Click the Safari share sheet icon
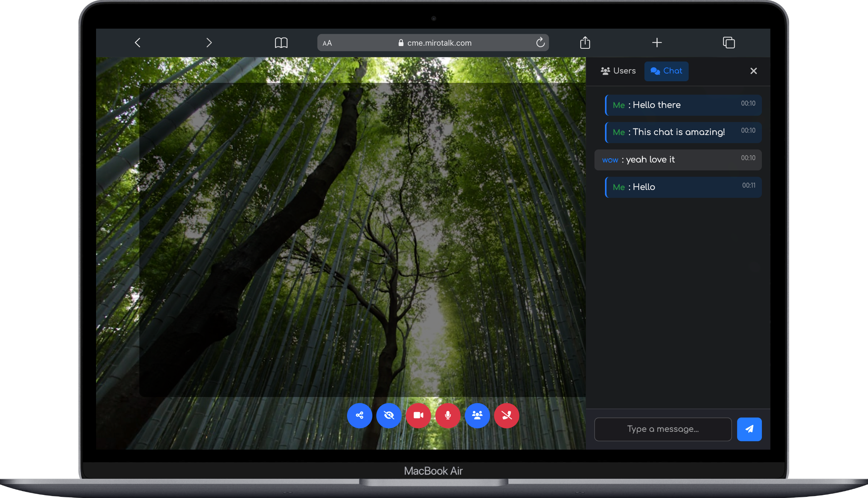868x498 pixels. pos(585,43)
